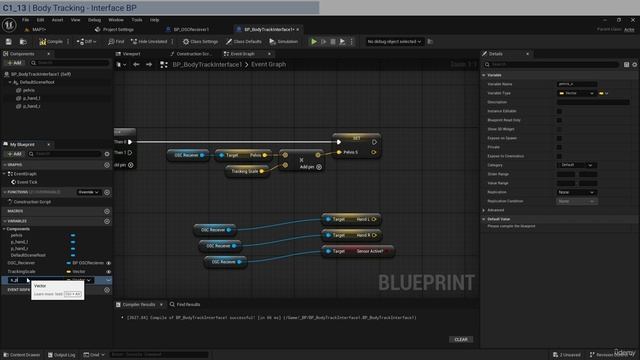The width and height of the screenshot is (640, 360).
Task: Expand the Advanced section in Details
Action: click(x=484, y=210)
